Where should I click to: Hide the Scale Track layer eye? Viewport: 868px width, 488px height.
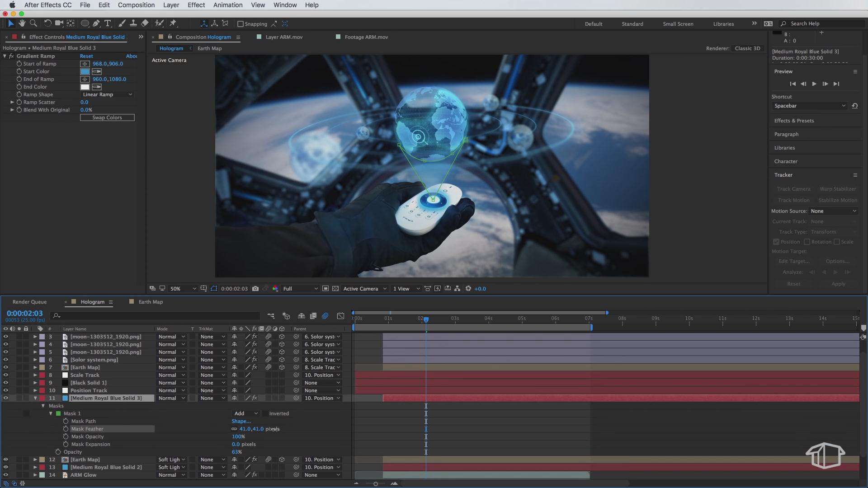pos(5,375)
